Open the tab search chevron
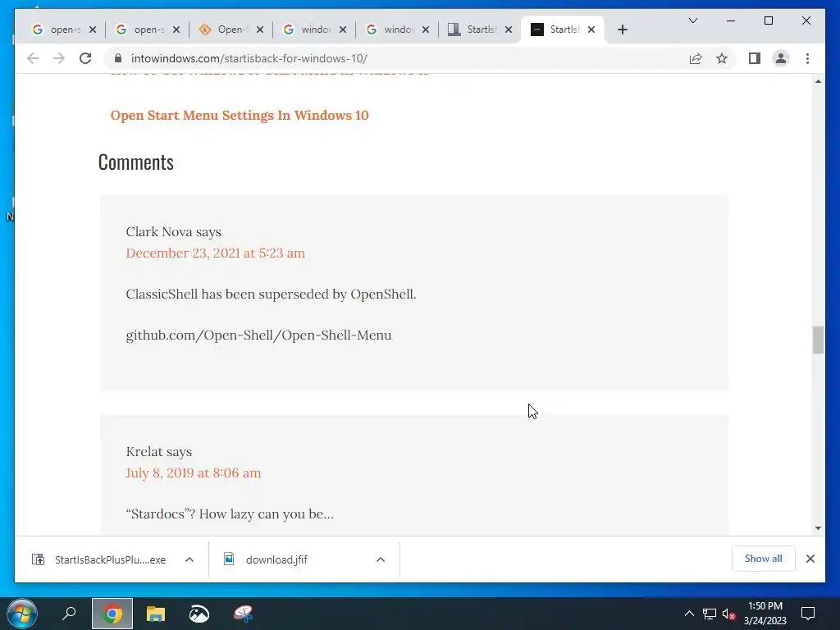Viewport: 840px width, 630px height. 692,21
